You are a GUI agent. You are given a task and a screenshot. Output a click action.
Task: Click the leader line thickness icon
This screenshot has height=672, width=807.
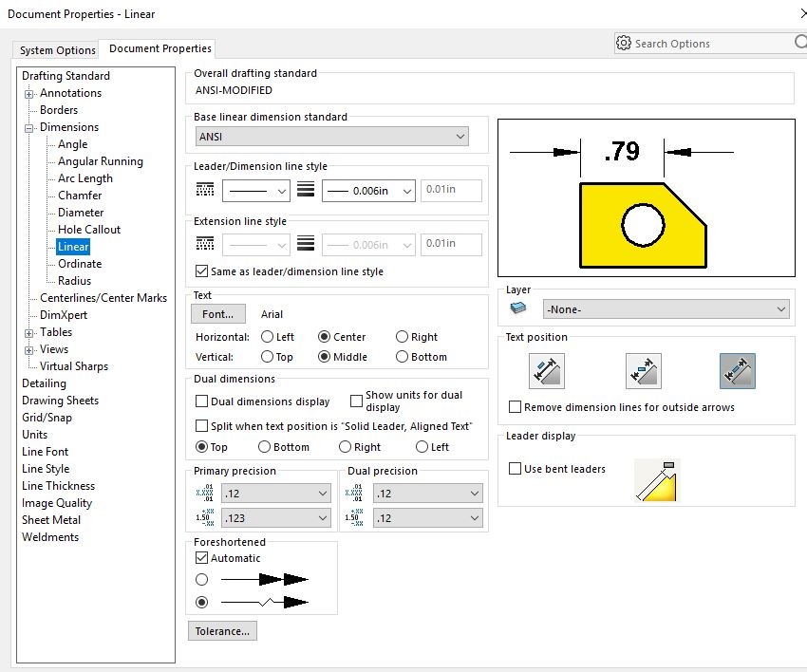305,189
